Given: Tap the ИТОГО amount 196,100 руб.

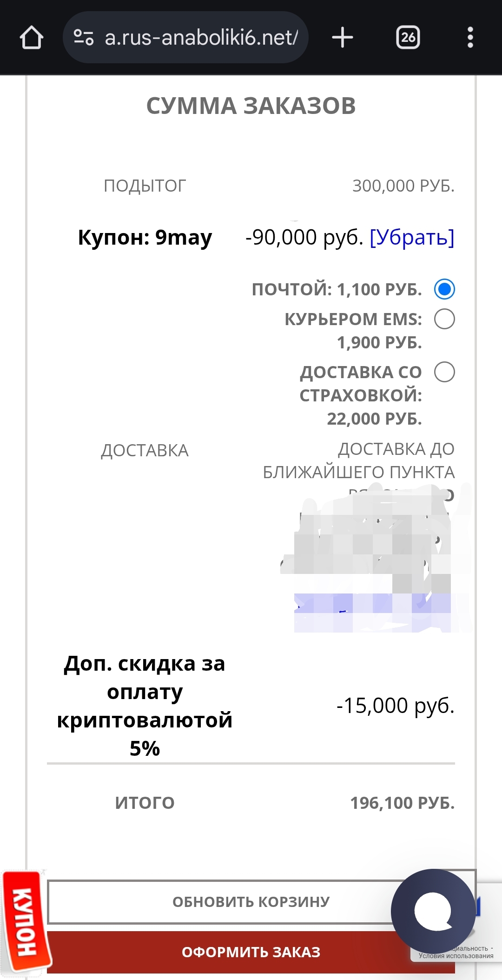Looking at the screenshot, I should coord(402,803).
